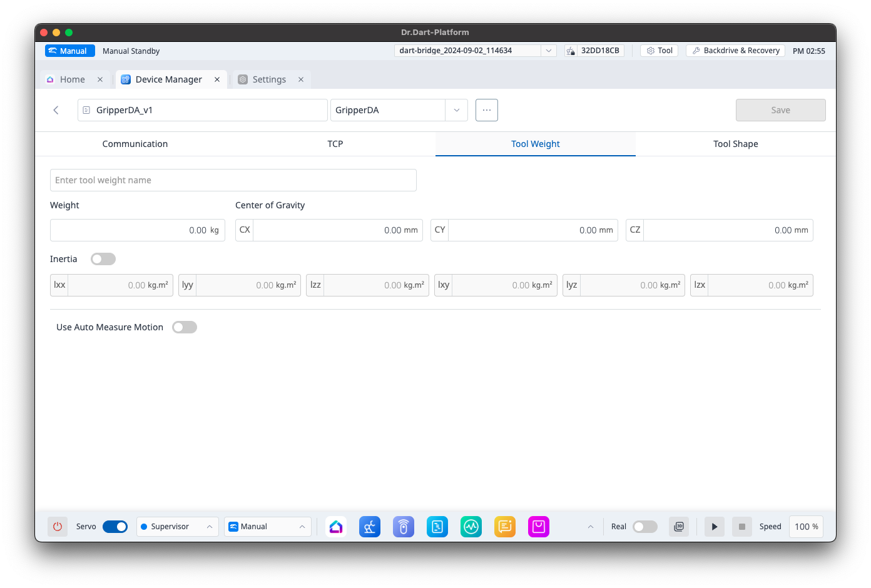
Task: Expand the GripperDA dropdown
Action: point(456,110)
